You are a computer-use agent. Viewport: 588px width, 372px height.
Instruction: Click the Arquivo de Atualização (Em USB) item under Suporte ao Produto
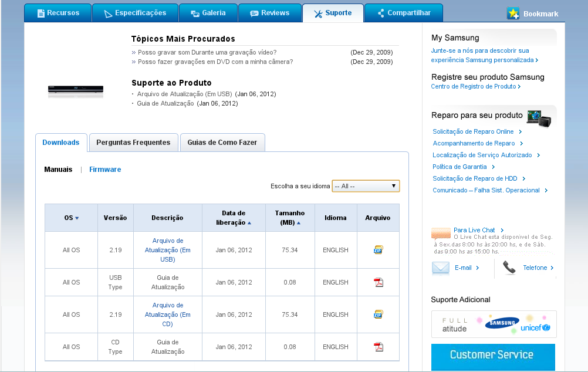(x=184, y=94)
